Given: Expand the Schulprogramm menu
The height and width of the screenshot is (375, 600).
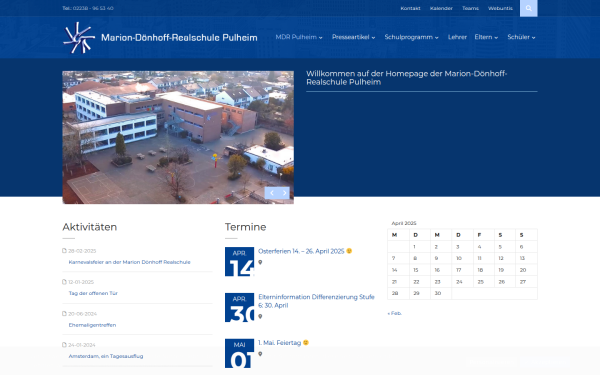Looking at the screenshot, I should 411,37.
